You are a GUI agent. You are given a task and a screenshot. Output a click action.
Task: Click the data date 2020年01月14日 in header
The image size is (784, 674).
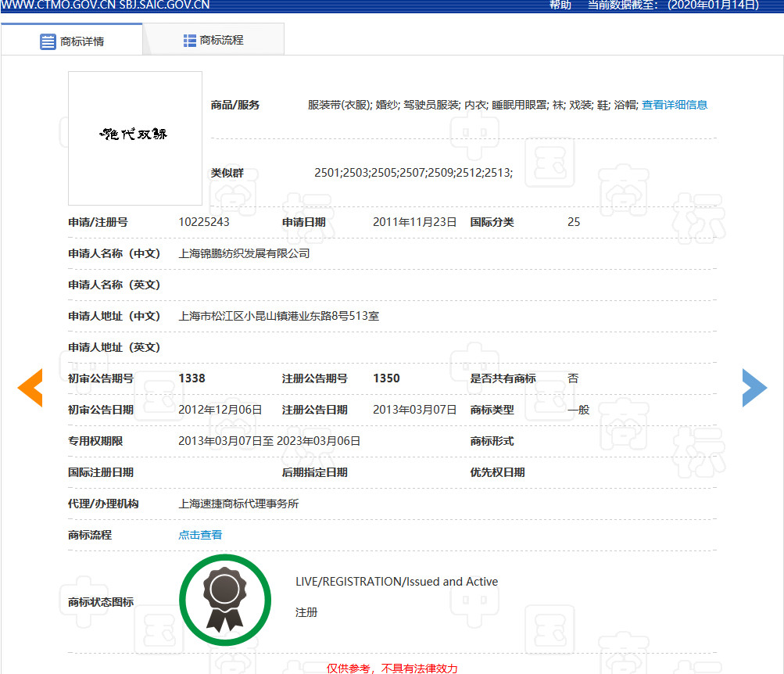click(x=713, y=5)
